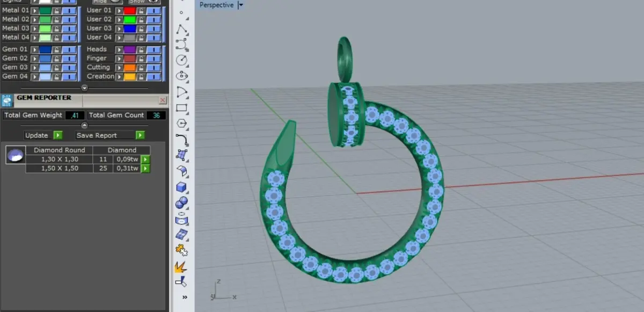Screen dimensions: 644x312
Task: Select the Polygon tool
Action: pyautogui.click(x=181, y=124)
